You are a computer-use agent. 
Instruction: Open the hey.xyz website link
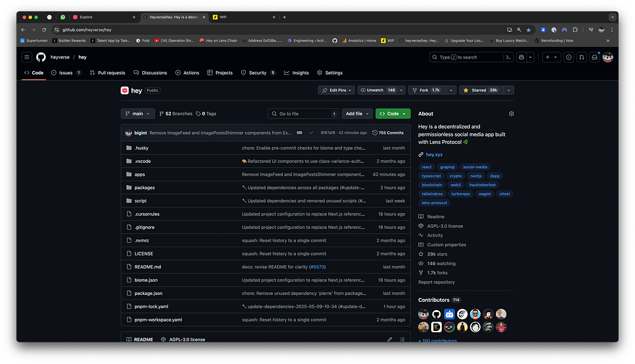pos(434,155)
